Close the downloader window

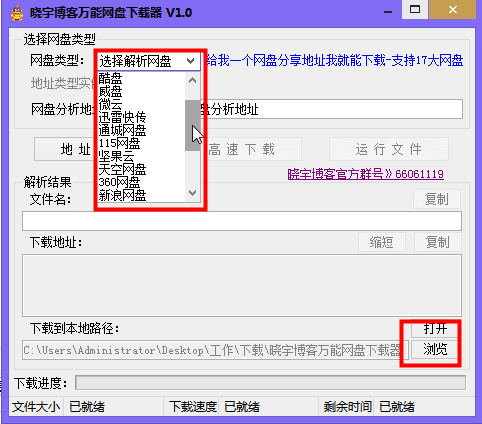pyautogui.click(x=453, y=10)
